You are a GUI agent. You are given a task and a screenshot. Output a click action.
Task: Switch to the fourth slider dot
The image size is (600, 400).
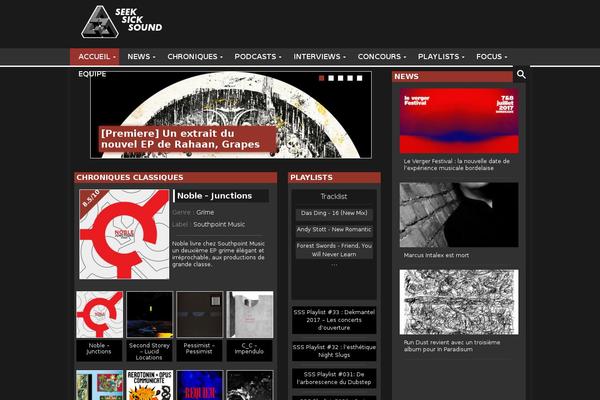[350, 78]
